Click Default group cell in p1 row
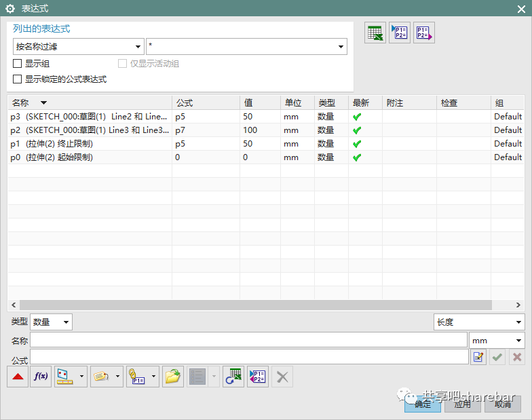The width and height of the screenshot is (532, 420). pos(508,144)
